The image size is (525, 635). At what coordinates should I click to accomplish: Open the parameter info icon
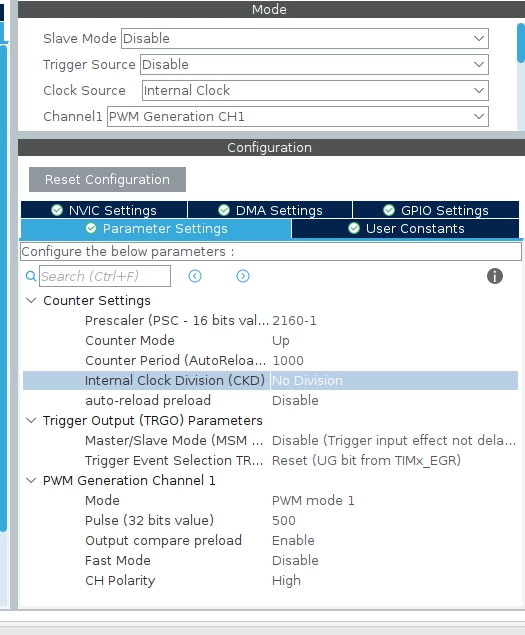495,276
